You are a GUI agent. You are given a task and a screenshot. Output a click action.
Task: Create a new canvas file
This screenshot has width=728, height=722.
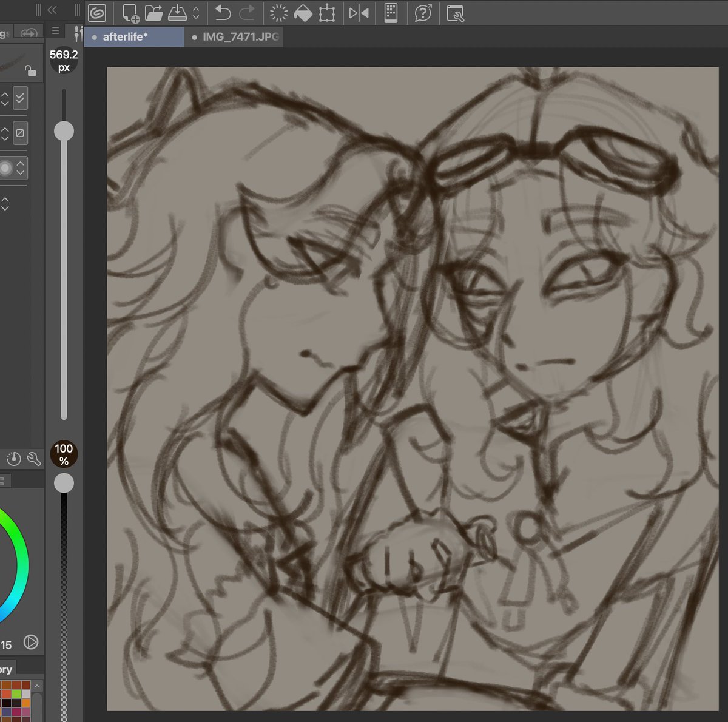[x=130, y=13]
